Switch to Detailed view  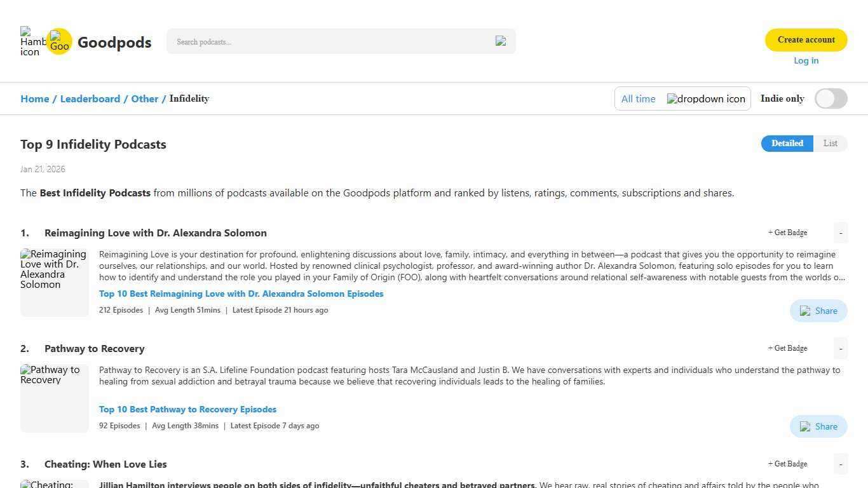787,144
